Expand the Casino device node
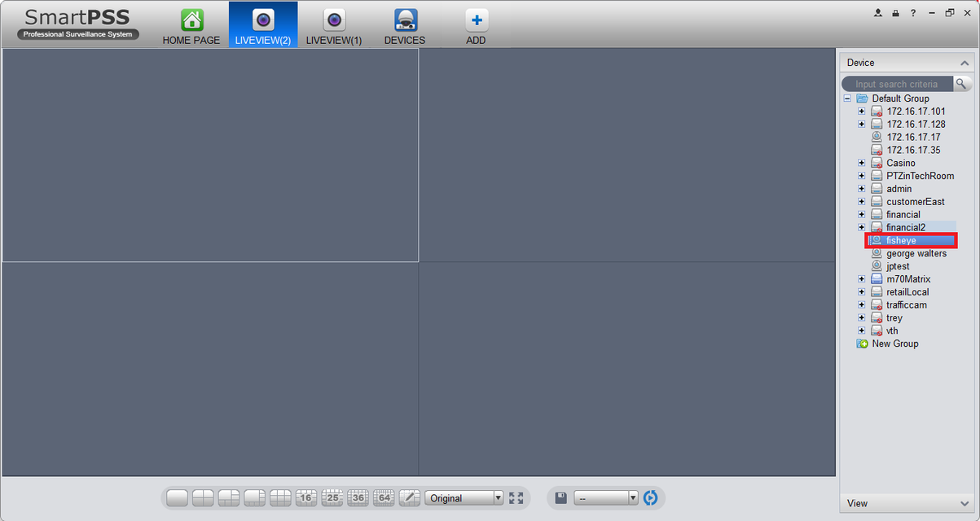 [862, 163]
